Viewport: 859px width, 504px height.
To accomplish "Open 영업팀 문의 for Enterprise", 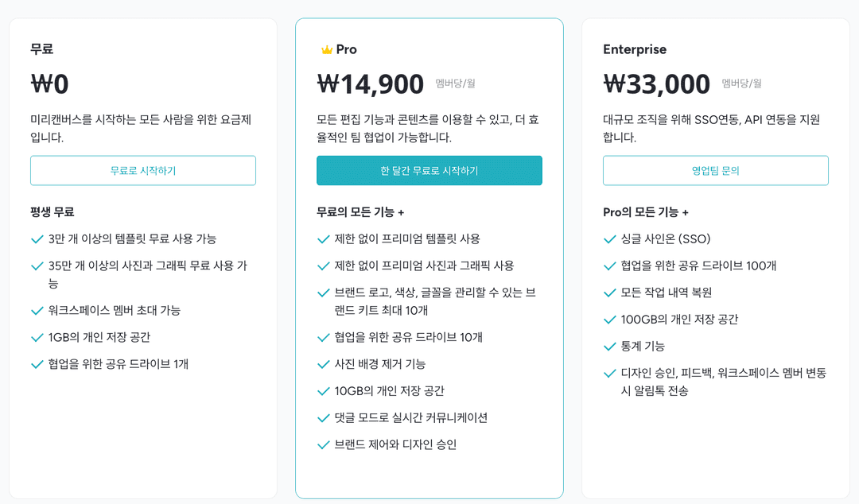I will [x=715, y=170].
